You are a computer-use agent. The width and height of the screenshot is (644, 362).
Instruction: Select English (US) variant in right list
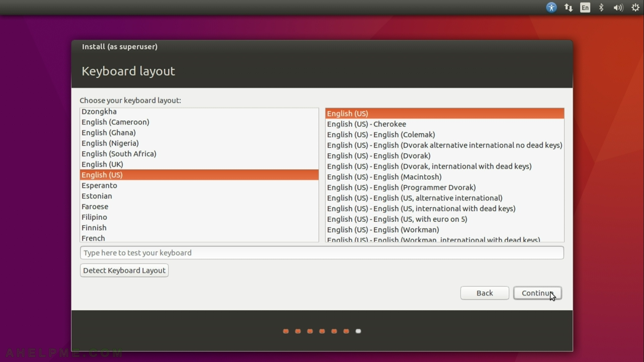click(445, 114)
